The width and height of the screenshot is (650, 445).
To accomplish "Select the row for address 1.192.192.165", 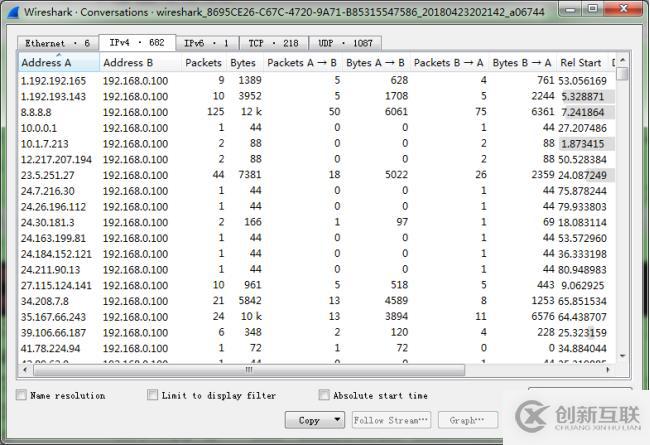I will (x=317, y=80).
